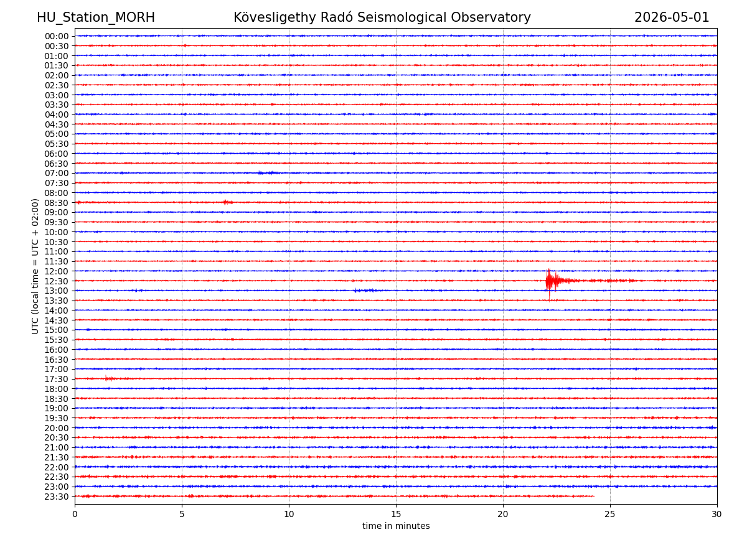
Task: Click the 2026-05-01 date label
Action: point(672,17)
